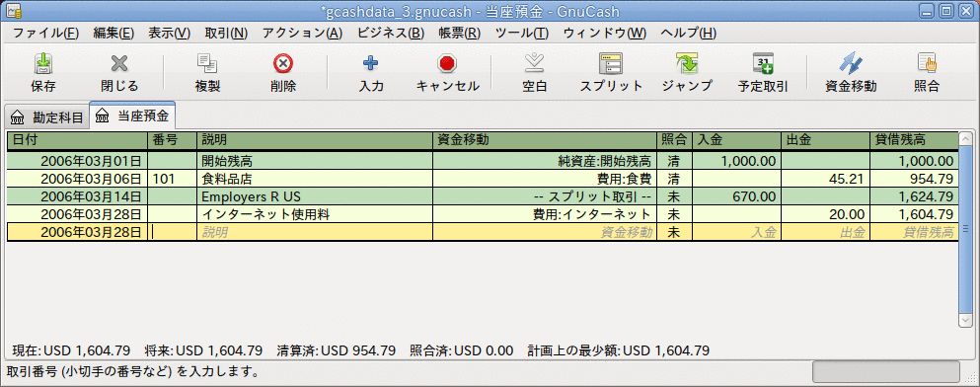Image resolution: width=980 pixels, height=387 pixels.
Task: Click the 清算済: USD 954.79 summary text
Action: 337,350
